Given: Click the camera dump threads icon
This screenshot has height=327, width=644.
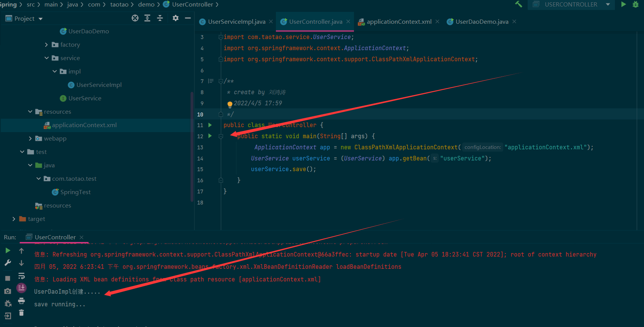Looking at the screenshot, I should (8, 291).
